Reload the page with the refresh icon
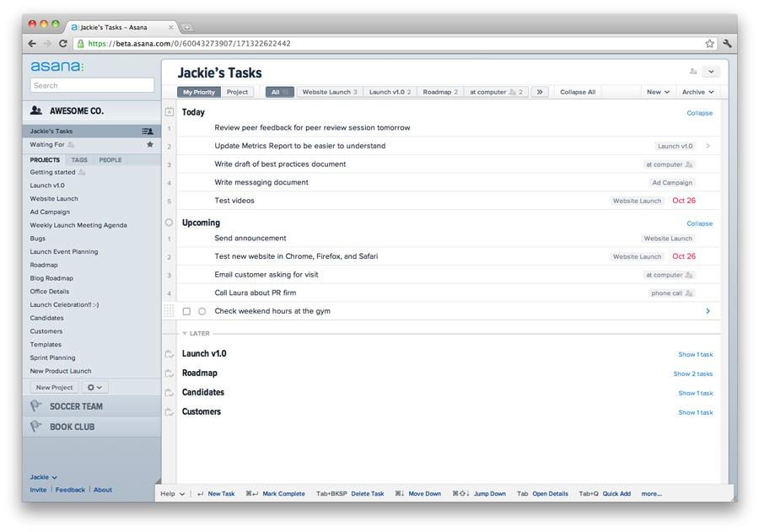759x532 pixels. [x=62, y=44]
